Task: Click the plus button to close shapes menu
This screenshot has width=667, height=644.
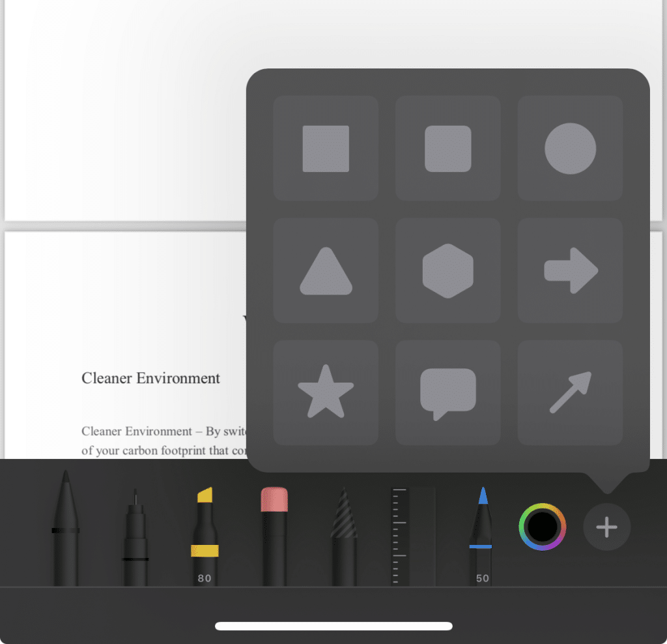Action: point(606,527)
